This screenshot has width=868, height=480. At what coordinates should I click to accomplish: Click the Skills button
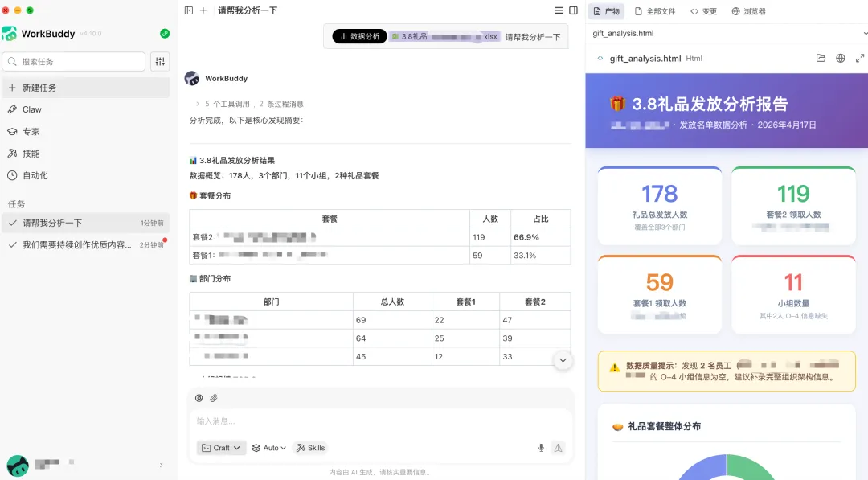coord(310,448)
